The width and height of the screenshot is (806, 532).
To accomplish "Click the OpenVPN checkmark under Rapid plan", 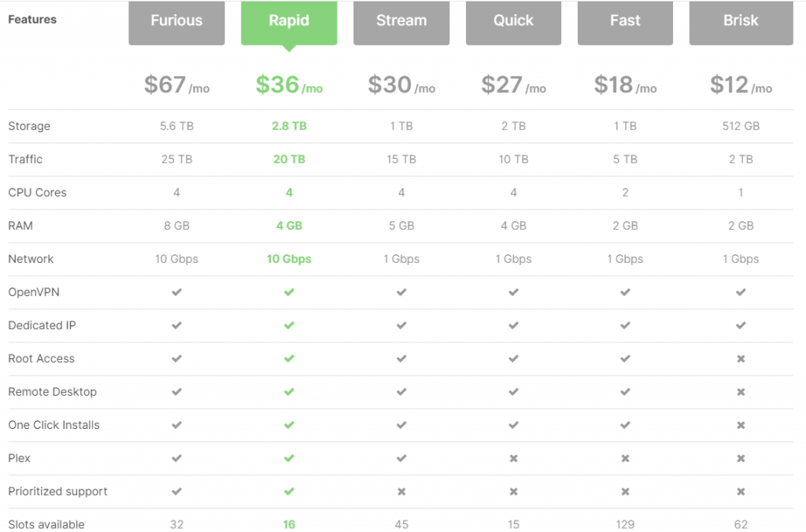I will pos(289,292).
